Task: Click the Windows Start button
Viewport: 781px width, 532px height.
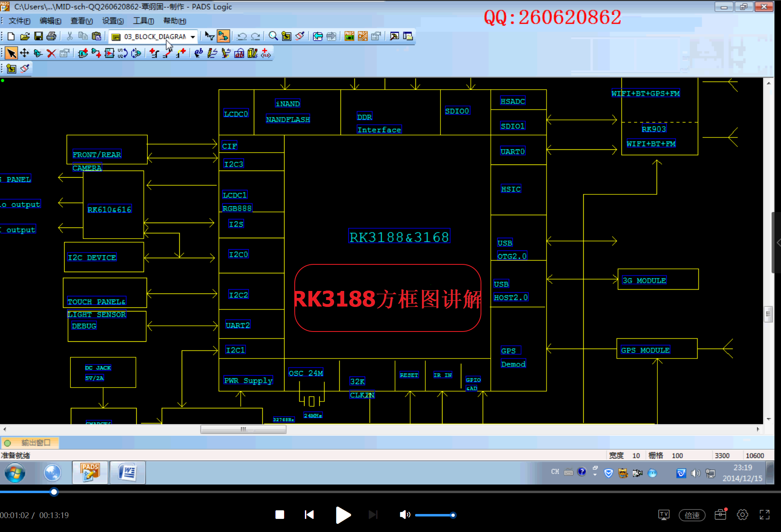Action: 15,473
